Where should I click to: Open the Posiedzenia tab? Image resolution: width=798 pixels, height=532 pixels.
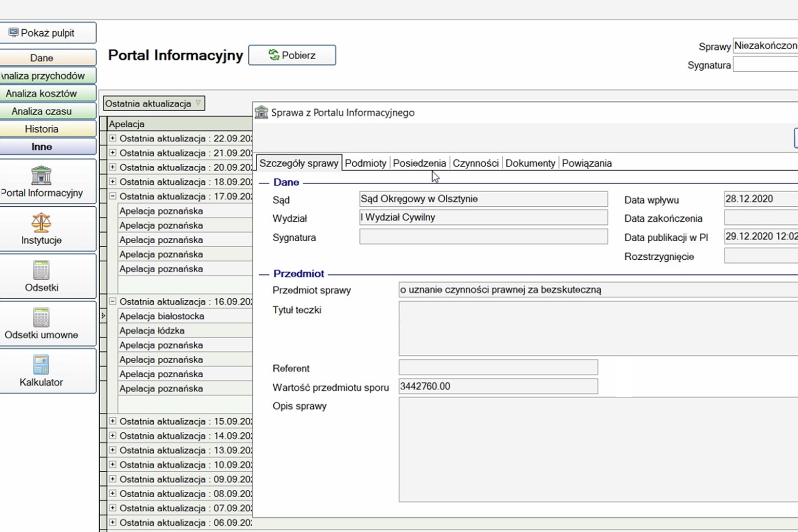419,163
